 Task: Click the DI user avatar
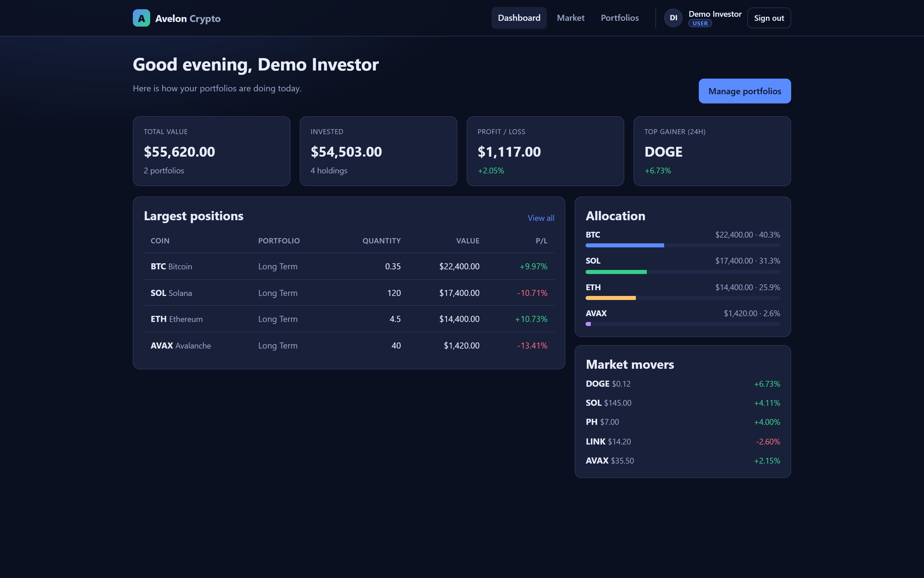(x=673, y=18)
